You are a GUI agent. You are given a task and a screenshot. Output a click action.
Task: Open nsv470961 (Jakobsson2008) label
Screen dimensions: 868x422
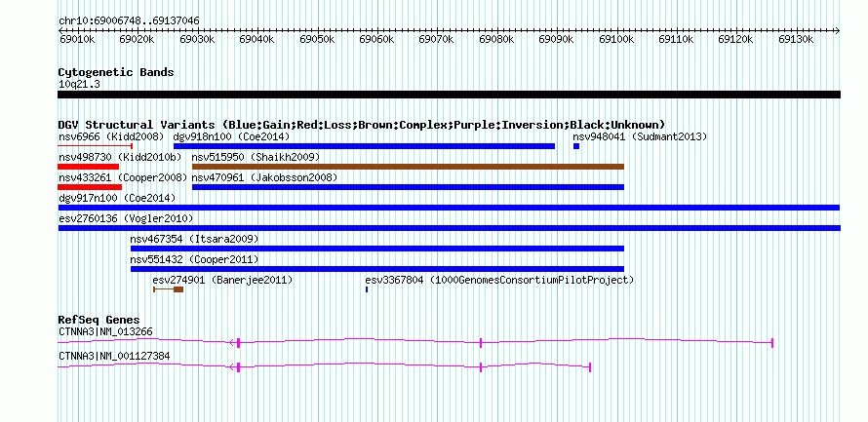pyautogui.click(x=264, y=177)
